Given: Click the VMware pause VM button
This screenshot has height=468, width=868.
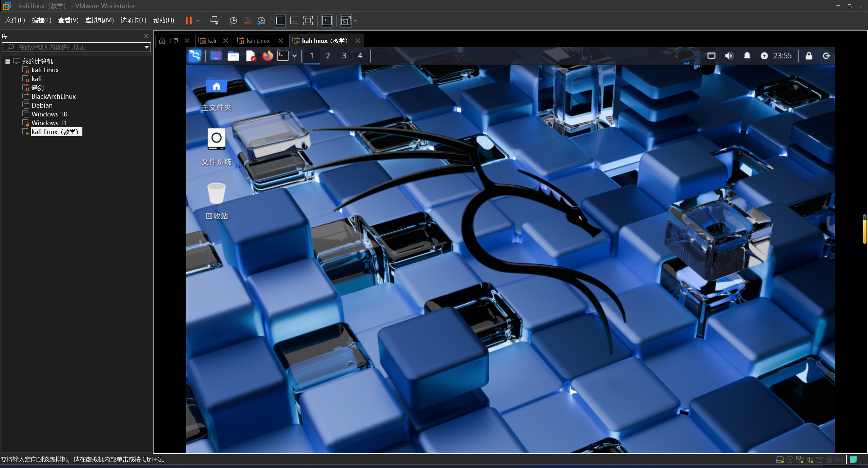Looking at the screenshot, I should tap(189, 21).
